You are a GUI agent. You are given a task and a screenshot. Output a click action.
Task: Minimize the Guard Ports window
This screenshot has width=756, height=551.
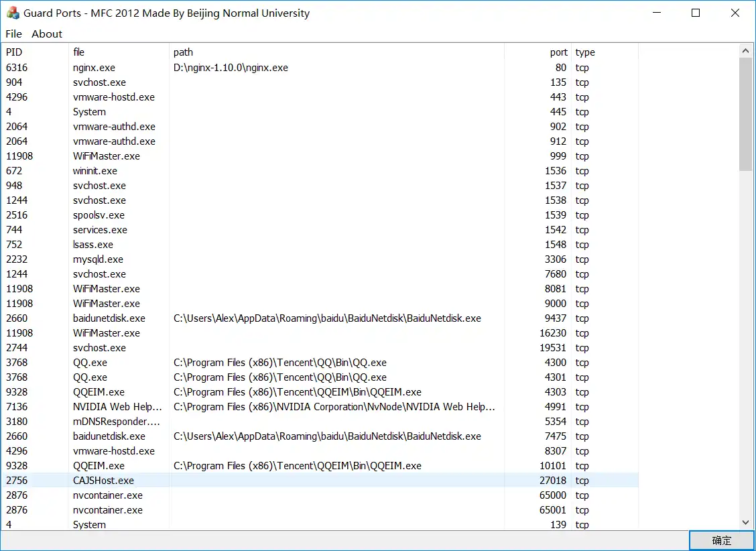click(x=656, y=13)
